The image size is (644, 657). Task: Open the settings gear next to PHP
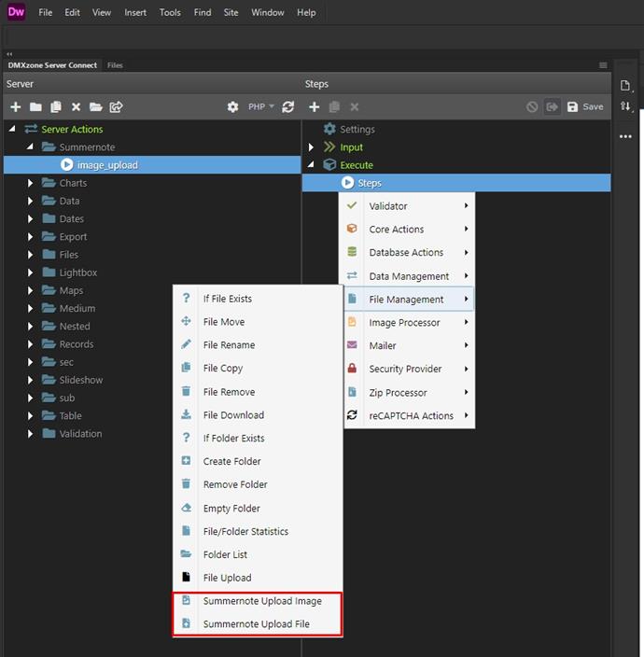232,106
